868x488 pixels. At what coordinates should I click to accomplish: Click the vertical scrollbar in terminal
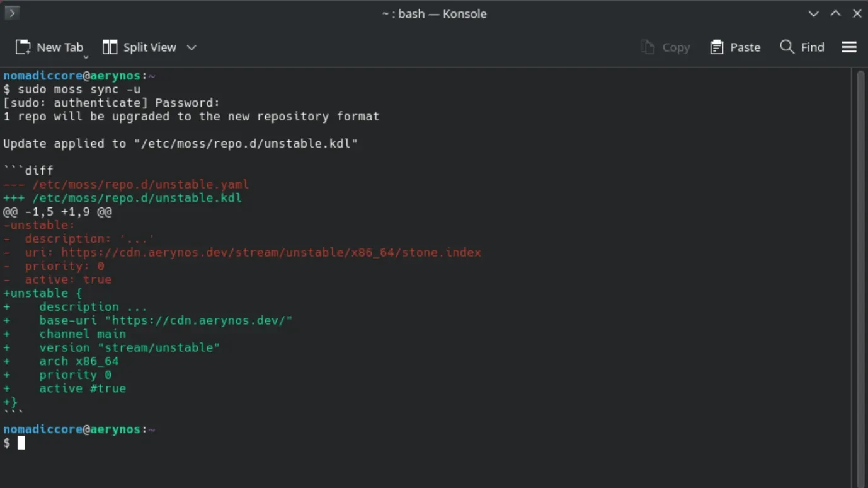861,277
